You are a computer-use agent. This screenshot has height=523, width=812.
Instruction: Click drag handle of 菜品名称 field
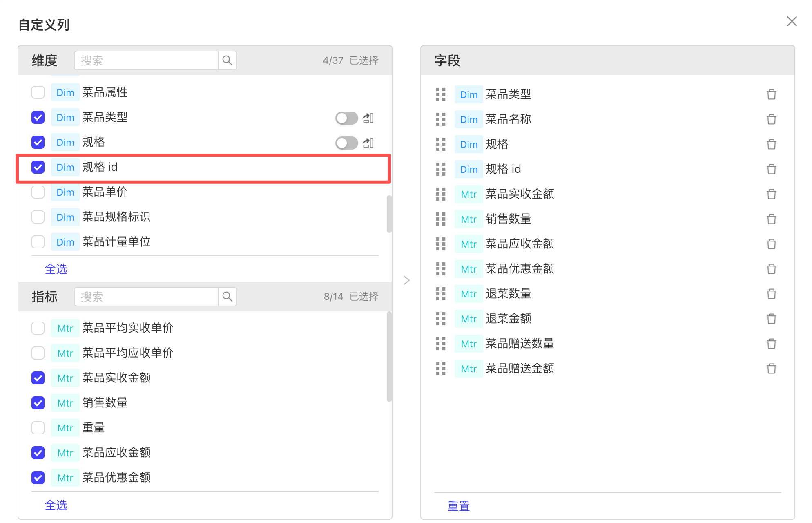440,119
